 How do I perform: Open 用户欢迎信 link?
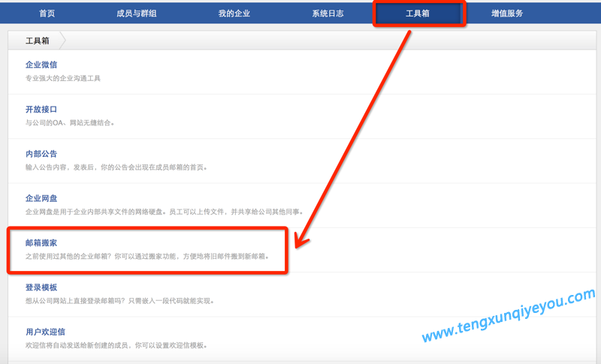pos(45,332)
